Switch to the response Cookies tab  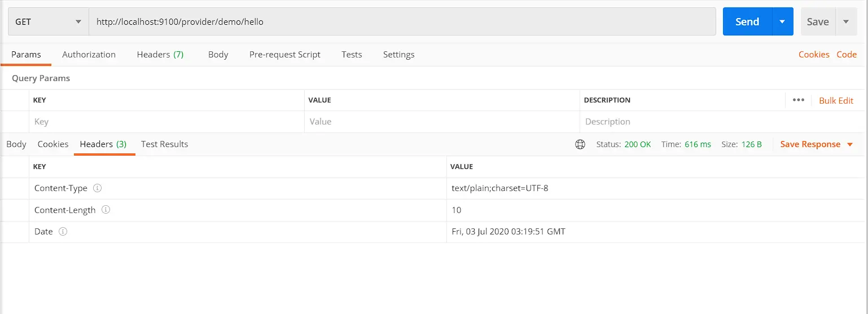pos(53,144)
